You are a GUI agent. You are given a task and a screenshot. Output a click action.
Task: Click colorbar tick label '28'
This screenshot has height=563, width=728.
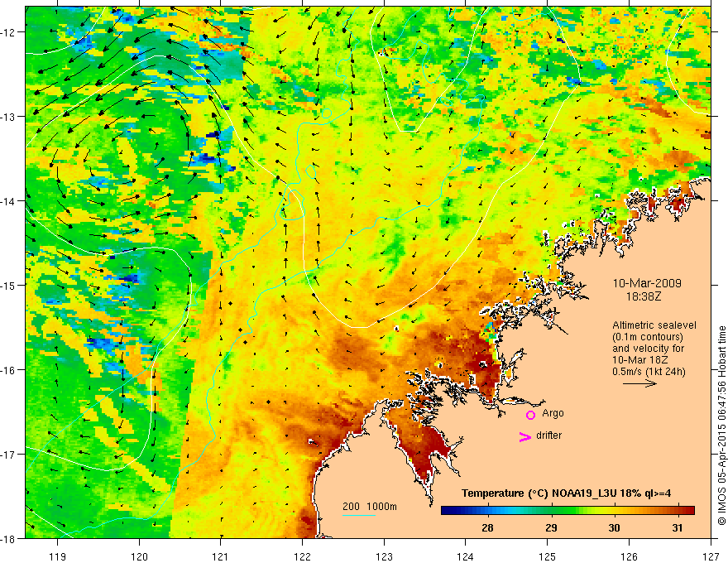[487, 527]
